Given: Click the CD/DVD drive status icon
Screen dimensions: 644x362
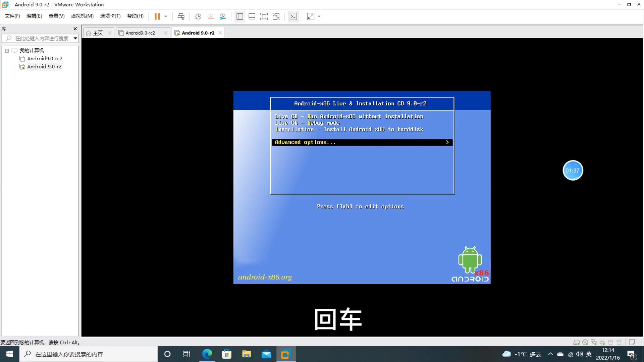Looking at the screenshot, I should pos(585,342).
